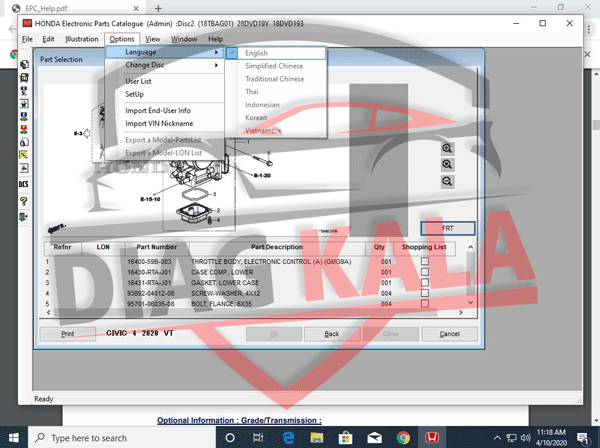The width and height of the screenshot is (600, 448).
Task: Open the Window menu
Action: pos(184,39)
